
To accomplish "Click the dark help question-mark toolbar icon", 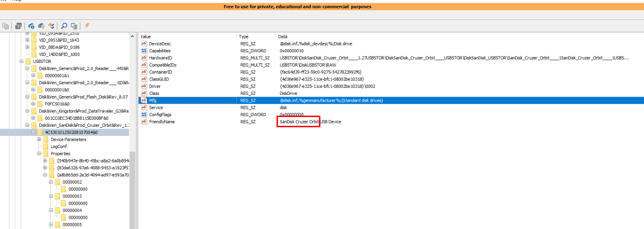I will [x=19, y=26].
